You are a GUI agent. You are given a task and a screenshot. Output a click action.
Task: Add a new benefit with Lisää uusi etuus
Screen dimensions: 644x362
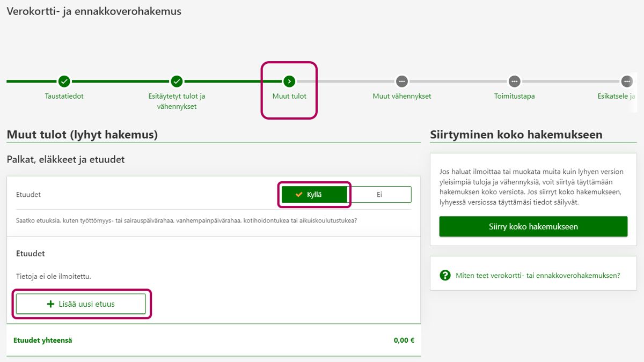click(x=81, y=304)
